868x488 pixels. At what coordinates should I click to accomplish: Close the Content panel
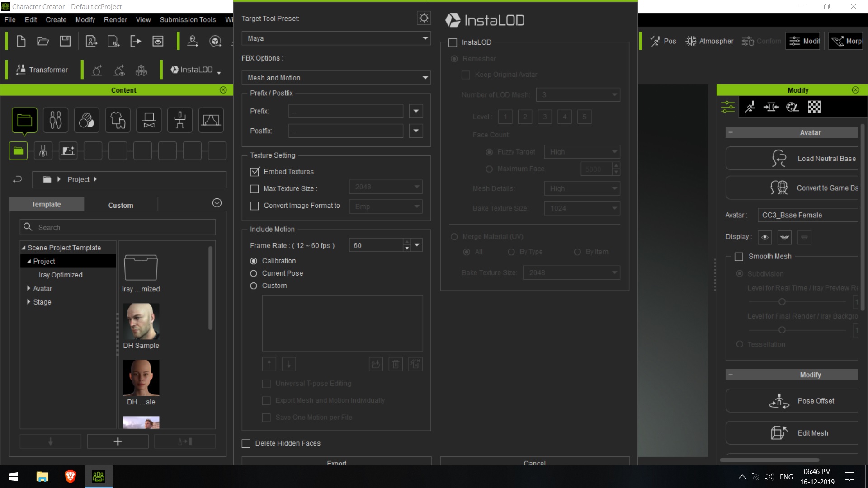coord(223,90)
